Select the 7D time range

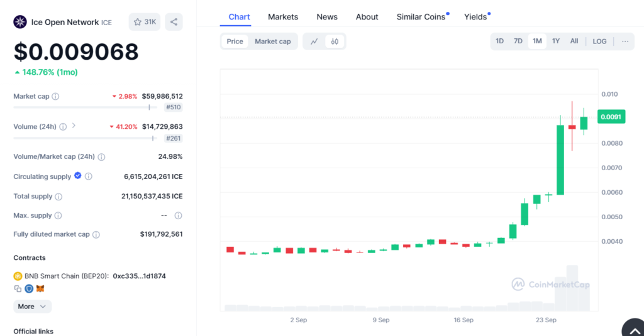point(518,41)
